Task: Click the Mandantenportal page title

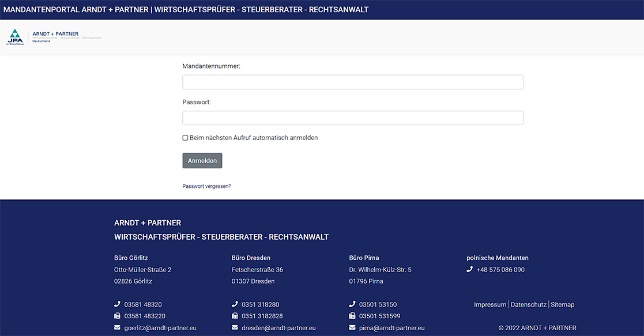Action: coord(186,9)
